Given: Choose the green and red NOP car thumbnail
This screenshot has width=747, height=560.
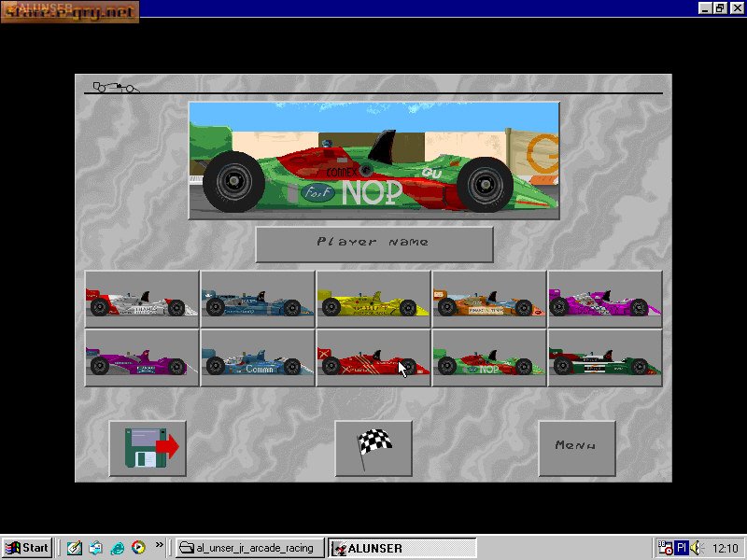Looking at the screenshot, I should [x=489, y=357].
